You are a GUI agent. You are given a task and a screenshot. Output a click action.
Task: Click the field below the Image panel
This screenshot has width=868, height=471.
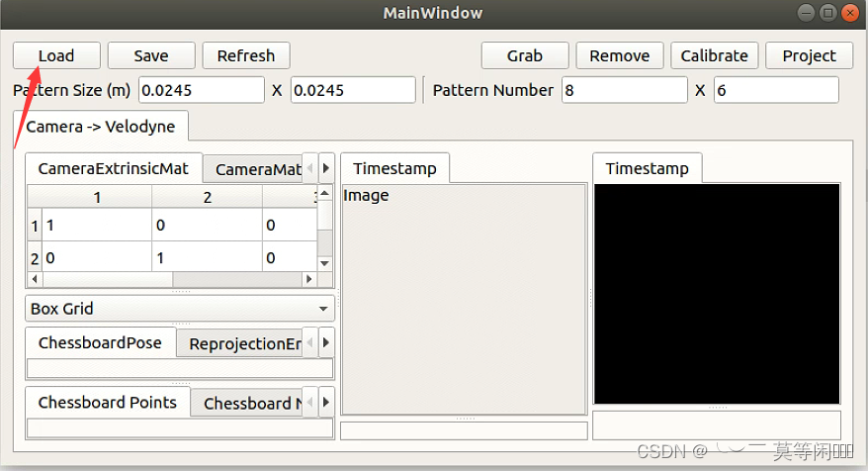tap(464, 430)
